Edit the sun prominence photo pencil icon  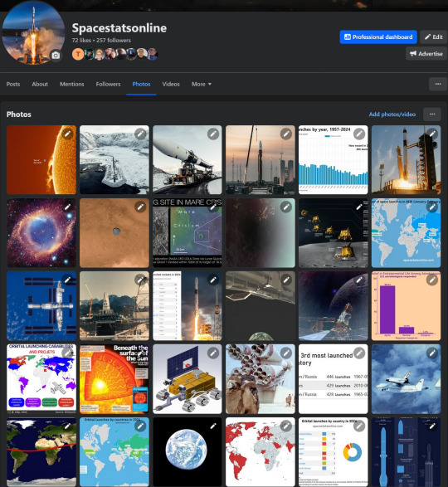coord(67,134)
